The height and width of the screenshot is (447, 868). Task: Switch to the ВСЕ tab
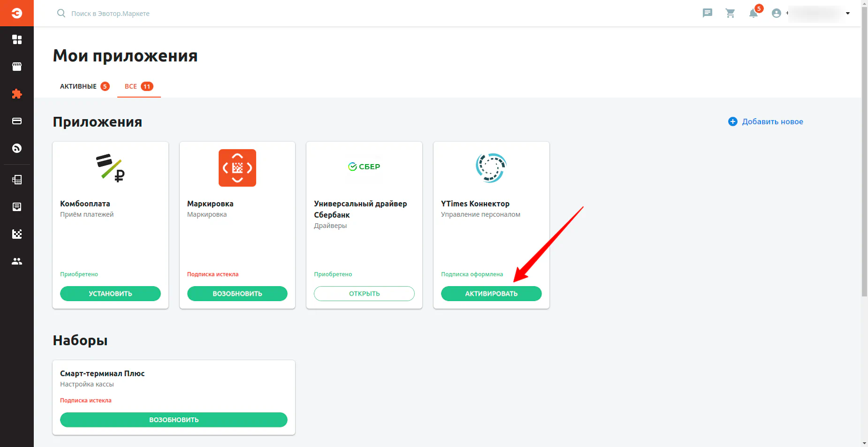tap(139, 86)
